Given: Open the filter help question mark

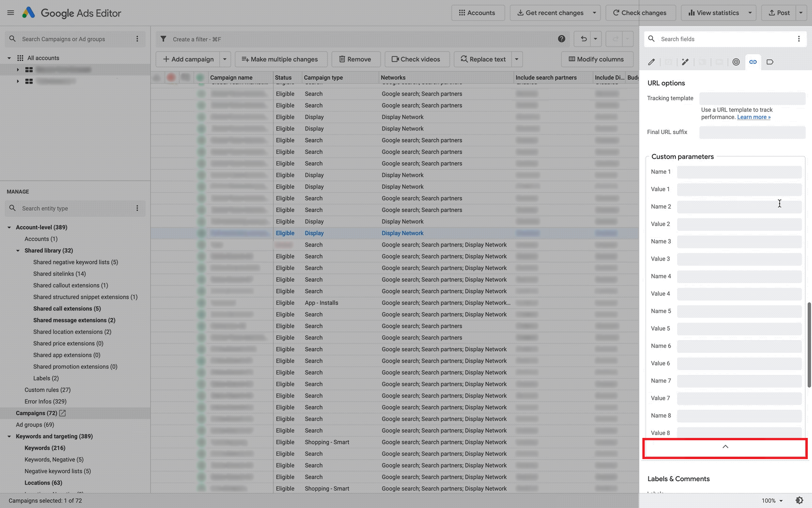Looking at the screenshot, I should pyautogui.click(x=562, y=39).
